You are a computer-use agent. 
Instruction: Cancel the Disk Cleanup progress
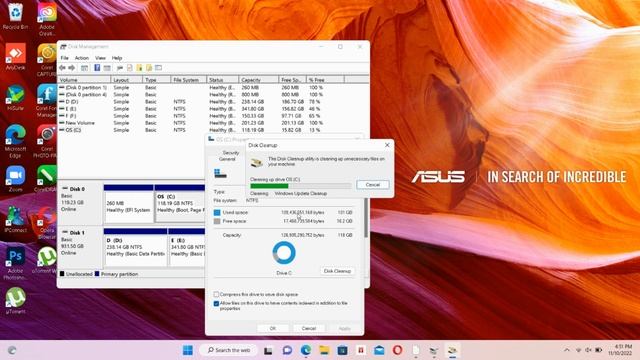click(373, 184)
